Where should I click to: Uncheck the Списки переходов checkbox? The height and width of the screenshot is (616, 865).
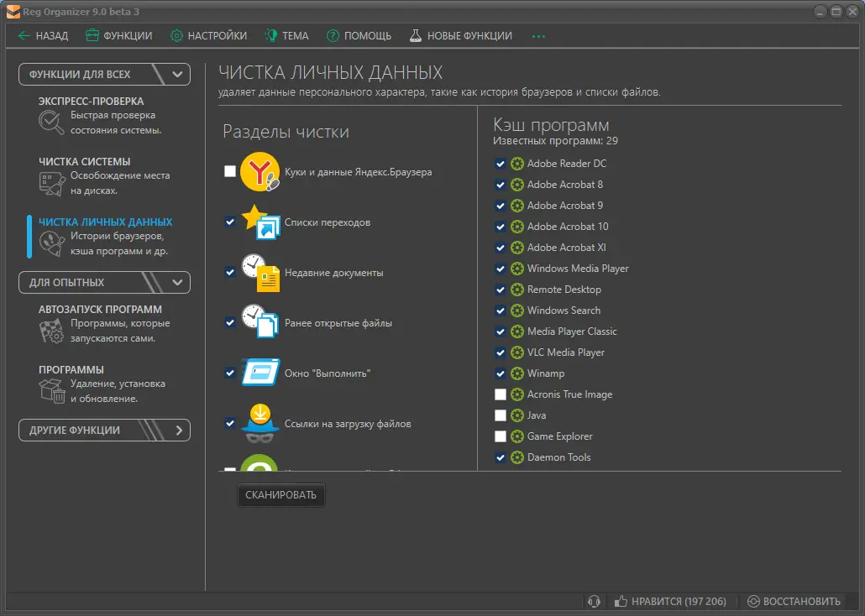[x=230, y=222]
